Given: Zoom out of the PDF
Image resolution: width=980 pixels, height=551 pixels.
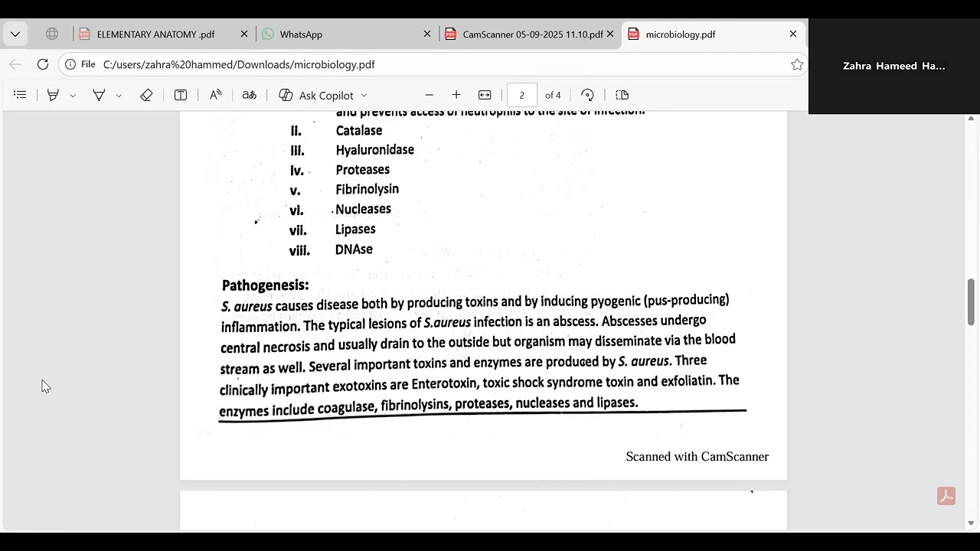Looking at the screenshot, I should pyautogui.click(x=429, y=95).
